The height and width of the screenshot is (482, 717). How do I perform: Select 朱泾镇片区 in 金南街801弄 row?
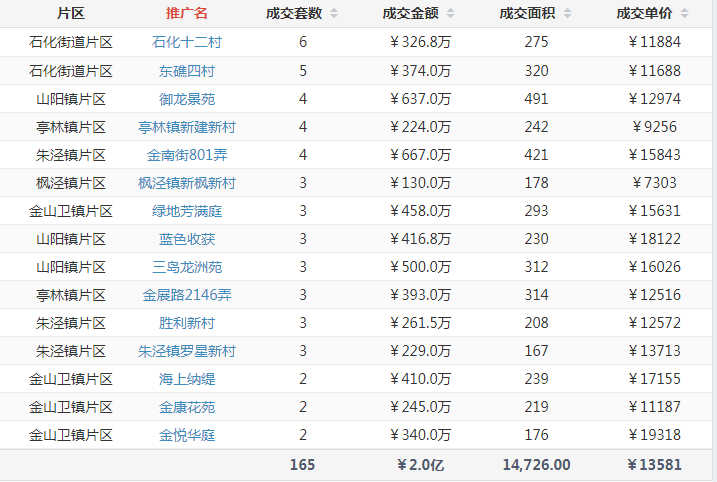coord(70,155)
